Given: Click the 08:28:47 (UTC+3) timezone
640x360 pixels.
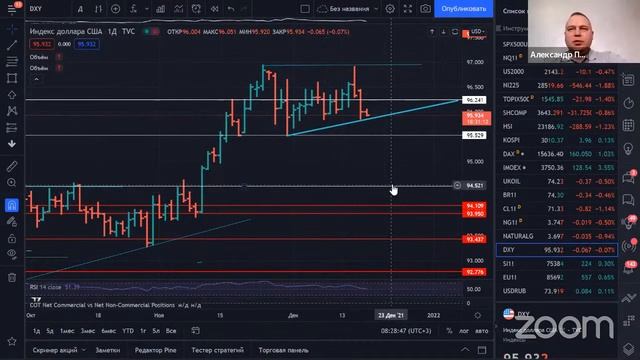Looking at the screenshot, I should click(x=406, y=331).
